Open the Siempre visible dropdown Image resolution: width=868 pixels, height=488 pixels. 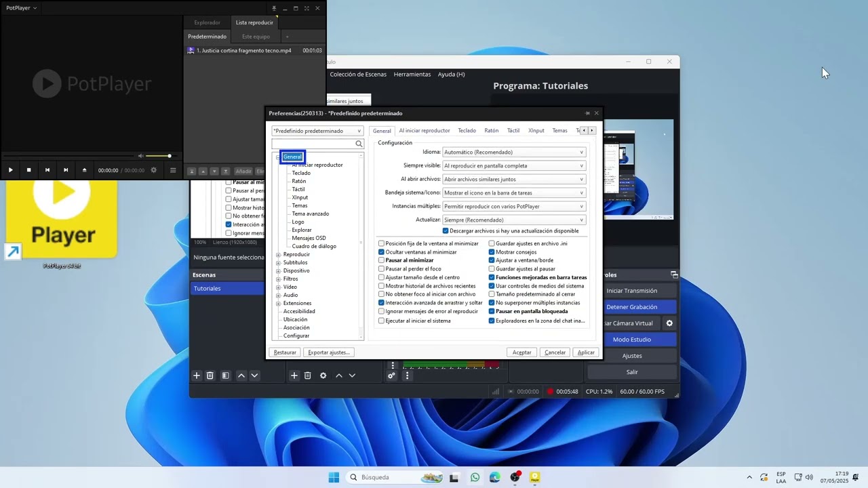(x=514, y=166)
